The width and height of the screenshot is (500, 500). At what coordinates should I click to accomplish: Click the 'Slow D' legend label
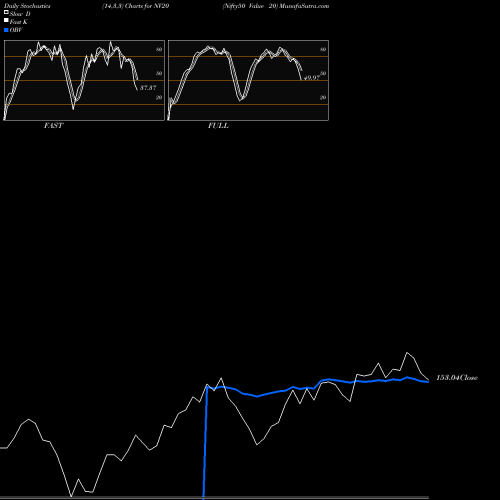(x=20, y=14)
